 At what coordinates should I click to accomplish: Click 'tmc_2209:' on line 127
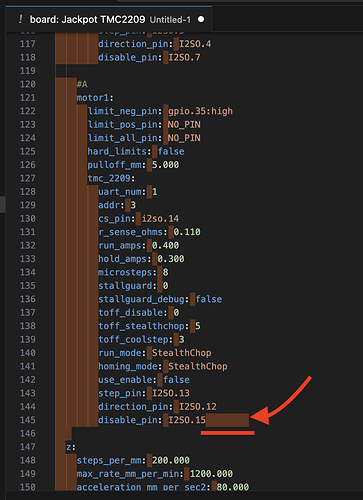point(111,178)
